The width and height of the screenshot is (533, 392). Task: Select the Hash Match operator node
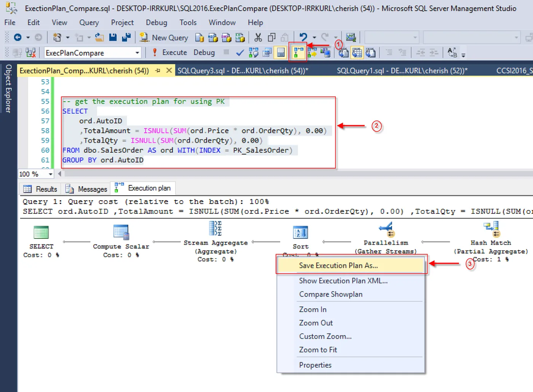coord(491,242)
